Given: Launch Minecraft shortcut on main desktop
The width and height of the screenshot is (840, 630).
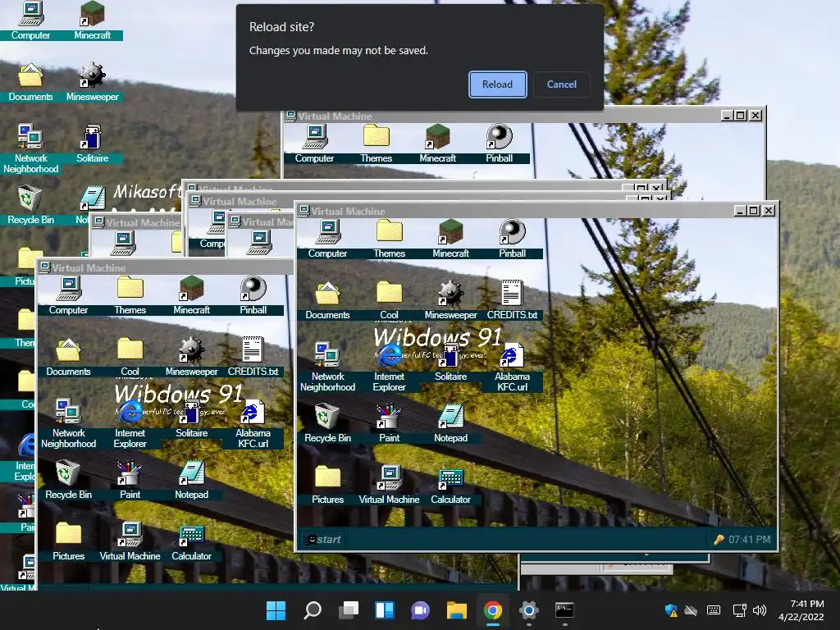Looking at the screenshot, I should click(x=92, y=21).
